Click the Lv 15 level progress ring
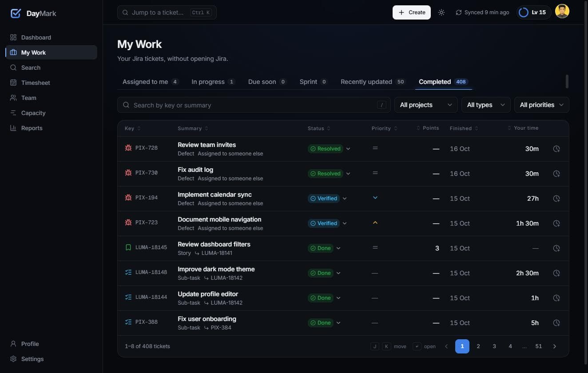Viewport: 588px width, 373px height. tap(524, 12)
